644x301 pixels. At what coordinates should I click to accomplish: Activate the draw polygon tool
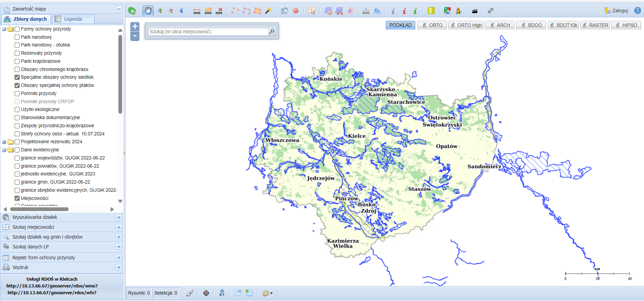[x=257, y=11]
